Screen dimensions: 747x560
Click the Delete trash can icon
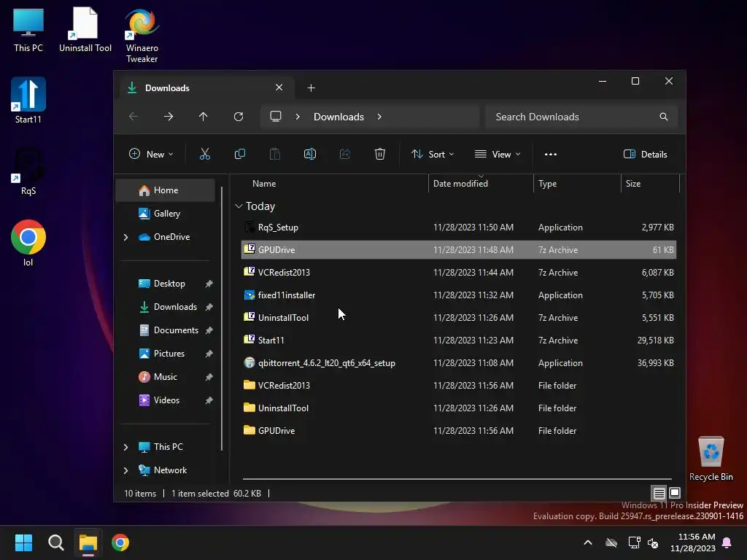379,154
